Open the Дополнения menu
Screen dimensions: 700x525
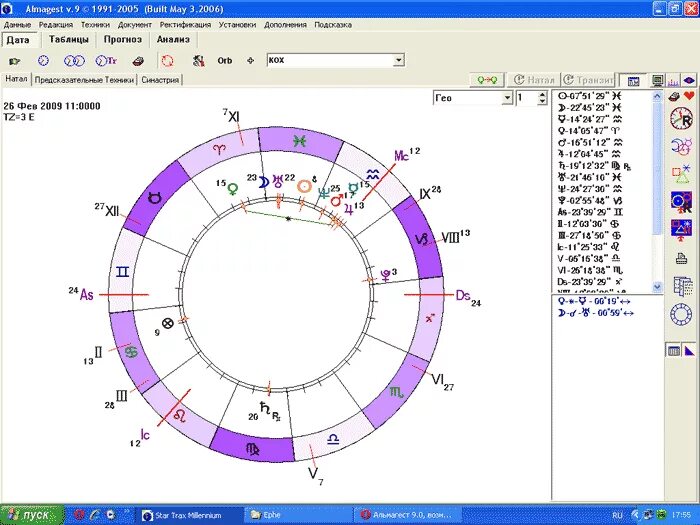[x=285, y=25]
